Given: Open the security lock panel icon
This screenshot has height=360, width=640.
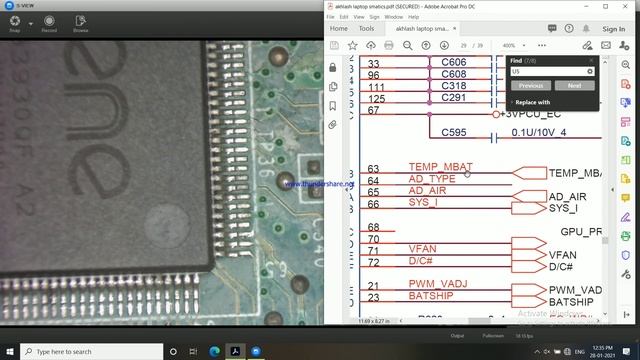Looking at the screenshot, I should pyautogui.click(x=333, y=67).
